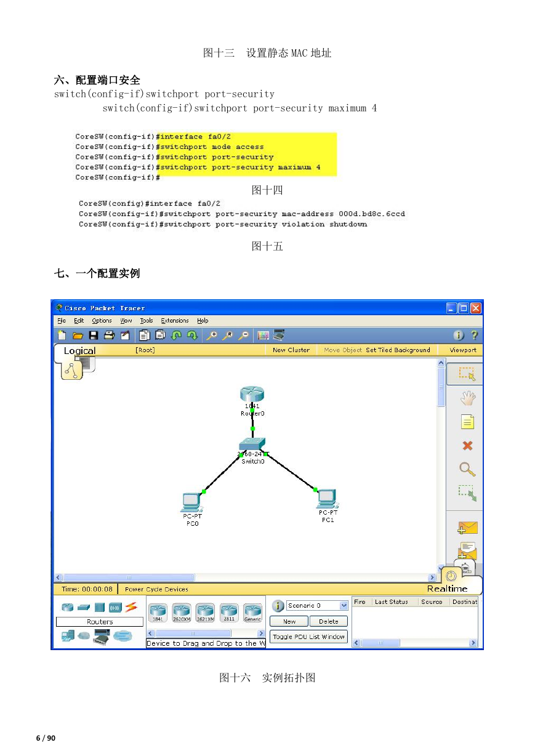Select the WAN Emulation cloud icon

[x=84, y=637]
